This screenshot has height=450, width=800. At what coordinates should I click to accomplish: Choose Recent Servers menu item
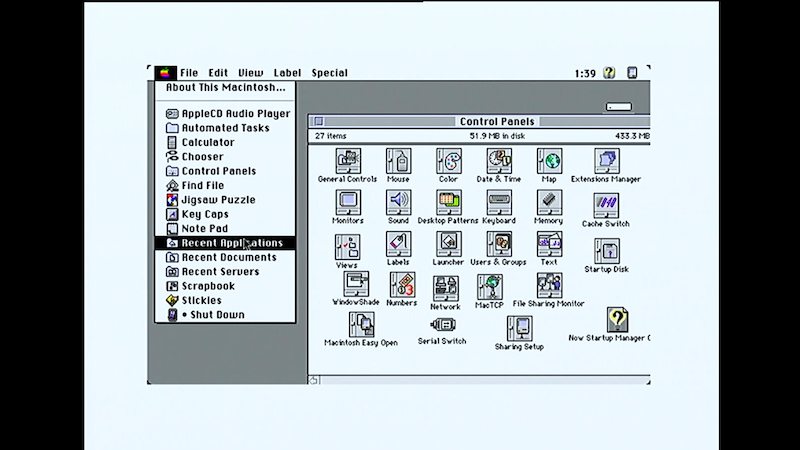(225, 271)
